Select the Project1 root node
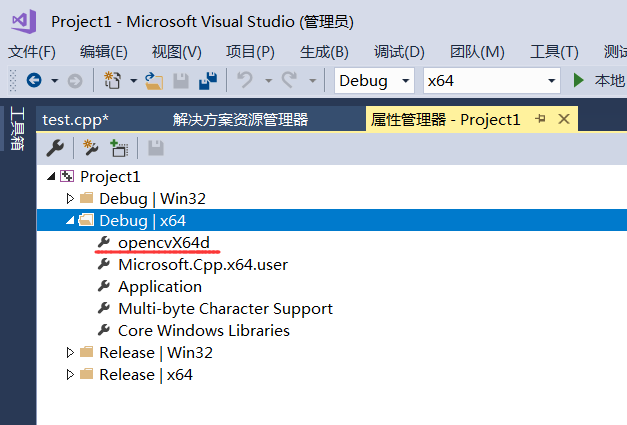Image resolution: width=627 pixels, height=425 pixels. point(110,177)
